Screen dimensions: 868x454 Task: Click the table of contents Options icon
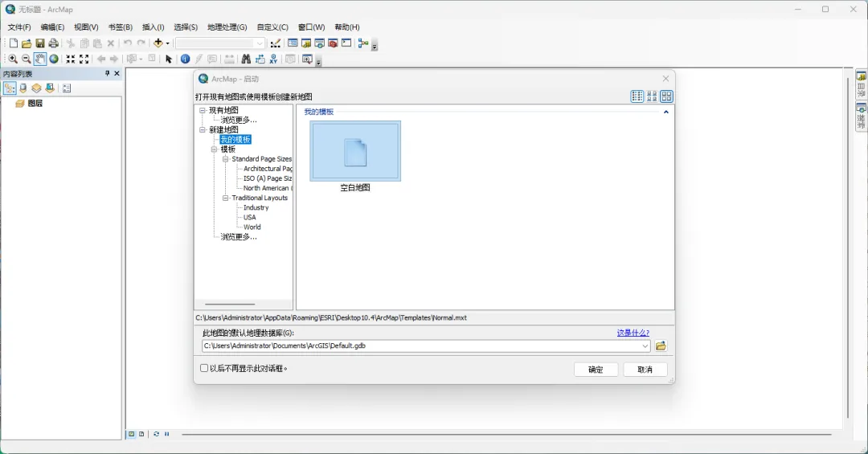tap(67, 88)
